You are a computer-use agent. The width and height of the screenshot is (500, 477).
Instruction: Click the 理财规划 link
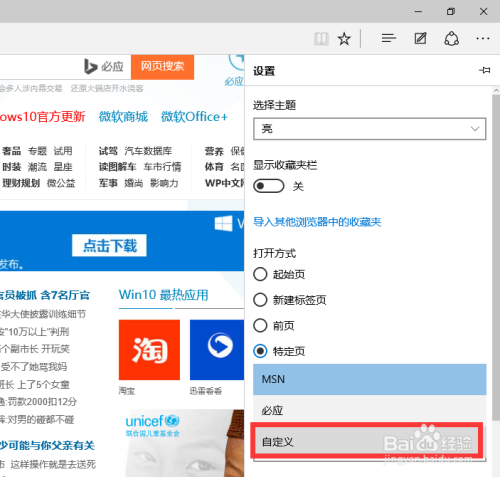[21, 183]
